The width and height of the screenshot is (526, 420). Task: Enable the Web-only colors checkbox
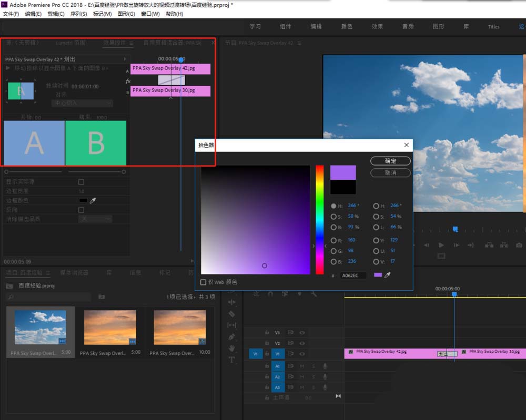(204, 282)
